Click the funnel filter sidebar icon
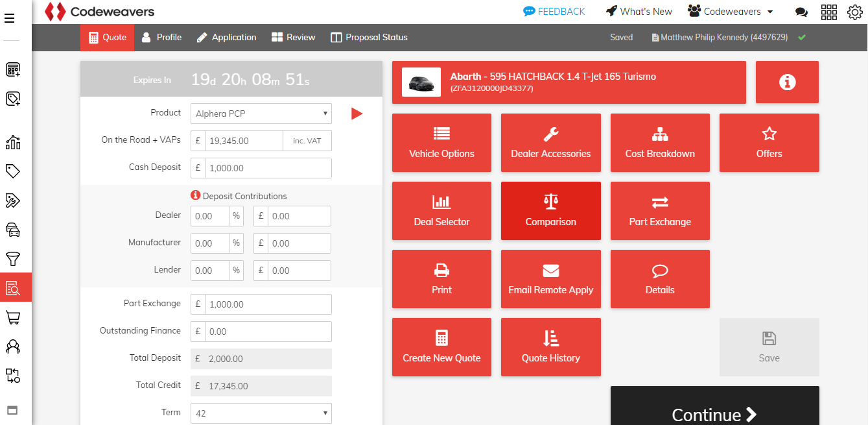 (13, 259)
